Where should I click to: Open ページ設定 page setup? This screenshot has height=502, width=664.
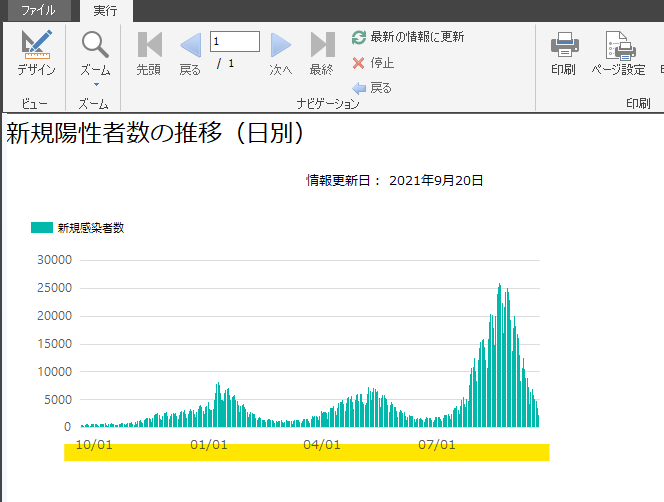[x=618, y=45]
